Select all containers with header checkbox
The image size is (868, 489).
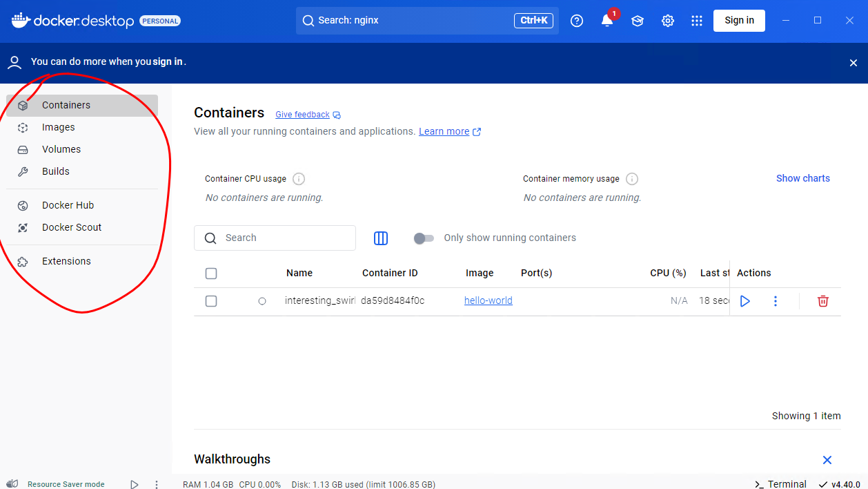[x=211, y=274]
